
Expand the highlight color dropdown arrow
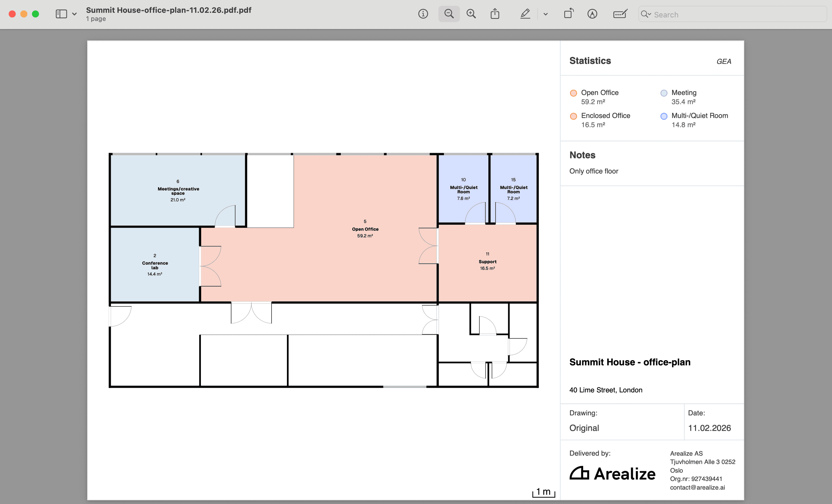(545, 14)
